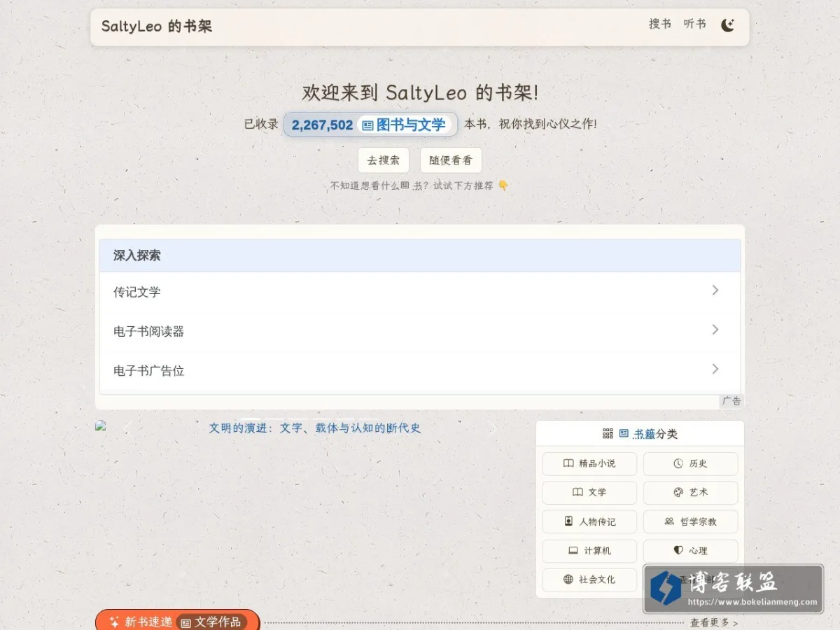The height and width of the screenshot is (630, 840).
Task: Open the 搜书 search page
Action: pos(659,24)
